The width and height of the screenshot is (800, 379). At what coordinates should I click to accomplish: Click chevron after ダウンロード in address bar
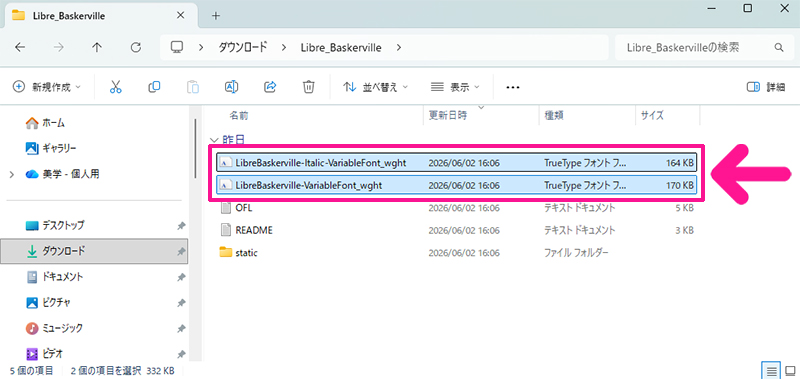tap(284, 47)
